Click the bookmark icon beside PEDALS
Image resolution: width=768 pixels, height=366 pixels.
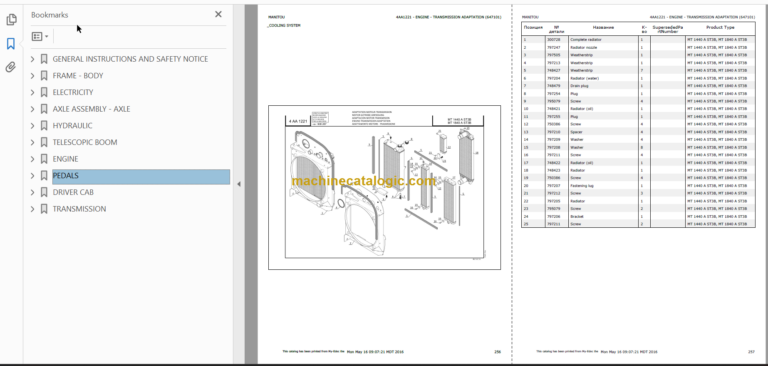pyautogui.click(x=44, y=176)
